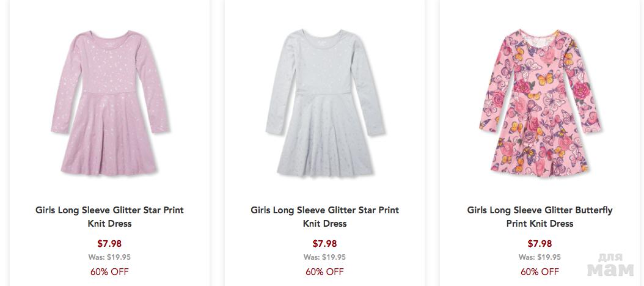644x286 pixels.
Task: Open the lavender glitter star dress image
Action: tap(109, 98)
